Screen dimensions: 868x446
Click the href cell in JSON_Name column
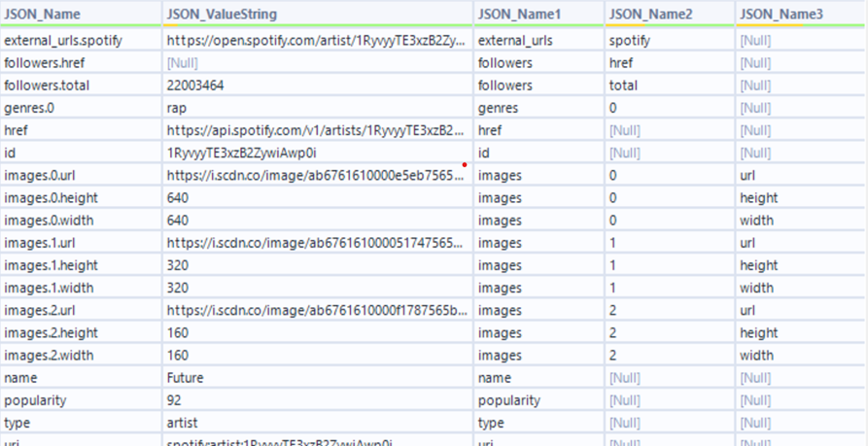pos(81,130)
